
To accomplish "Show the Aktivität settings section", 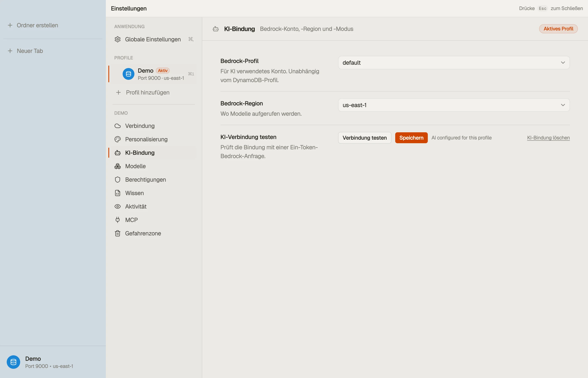I will 153,206.
